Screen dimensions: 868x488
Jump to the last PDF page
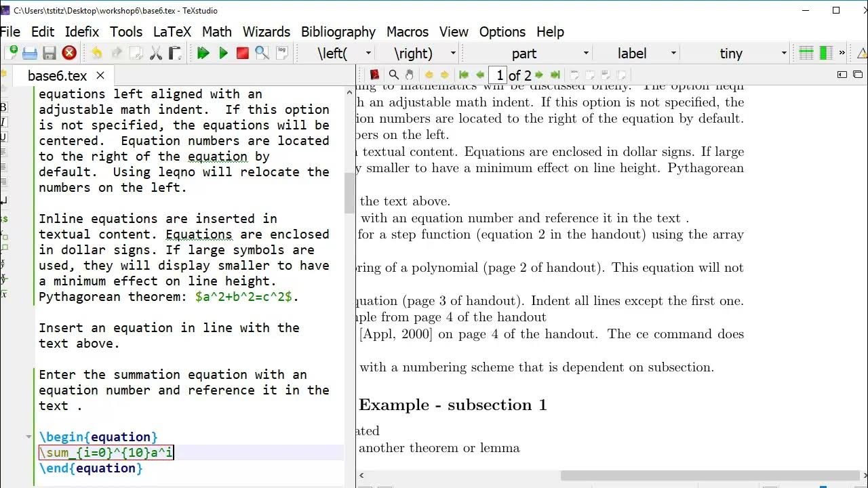coord(555,75)
